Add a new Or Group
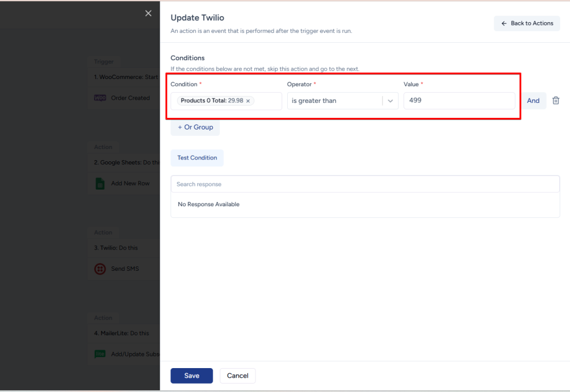The image size is (570, 392). 195,127
